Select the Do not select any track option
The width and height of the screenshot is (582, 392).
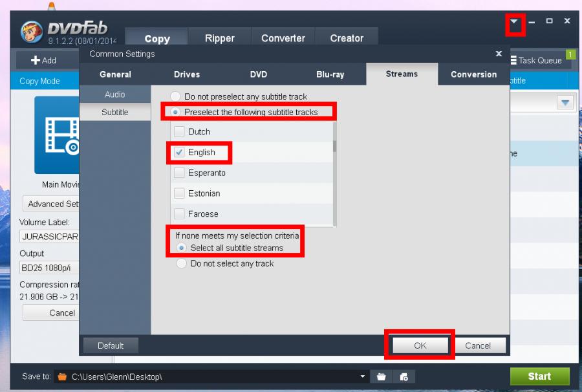click(181, 263)
